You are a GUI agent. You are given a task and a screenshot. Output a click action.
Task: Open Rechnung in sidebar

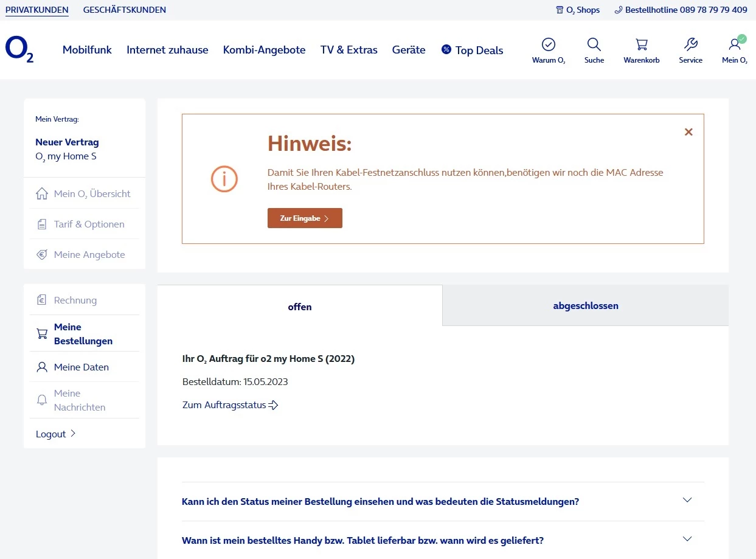pyautogui.click(x=85, y=300)
